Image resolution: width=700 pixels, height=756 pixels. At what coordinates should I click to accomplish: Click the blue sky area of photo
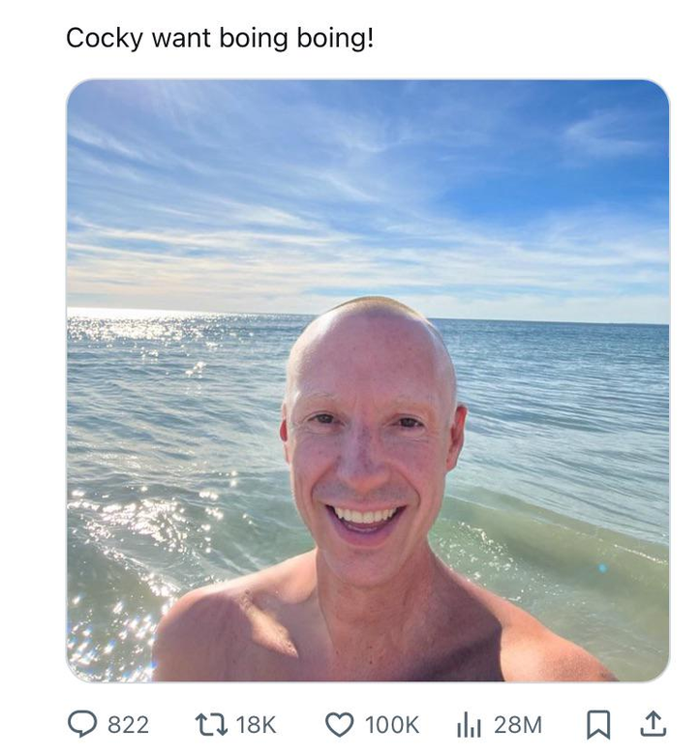point(368,183)
